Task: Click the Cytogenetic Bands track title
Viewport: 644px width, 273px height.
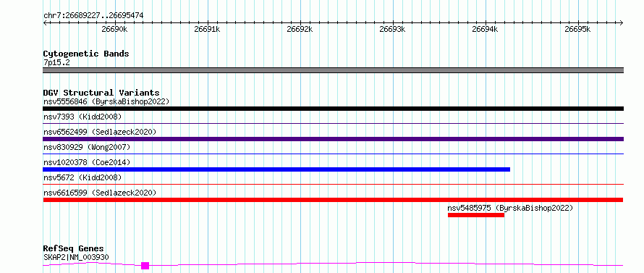Action: [86, 54]
